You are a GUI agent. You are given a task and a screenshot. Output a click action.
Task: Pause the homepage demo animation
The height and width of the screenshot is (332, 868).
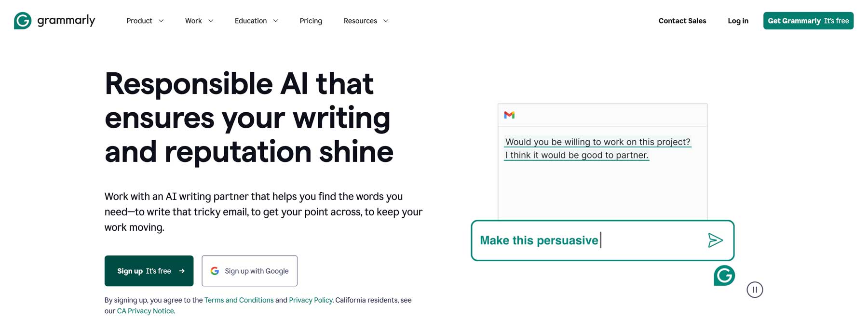pos(755,290)
